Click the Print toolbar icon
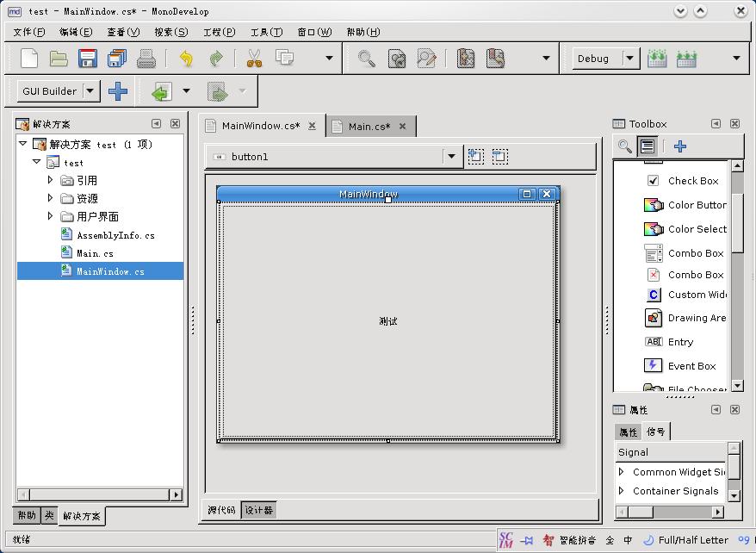The width and height of the screenshot is (756, 553). point(146,59)
